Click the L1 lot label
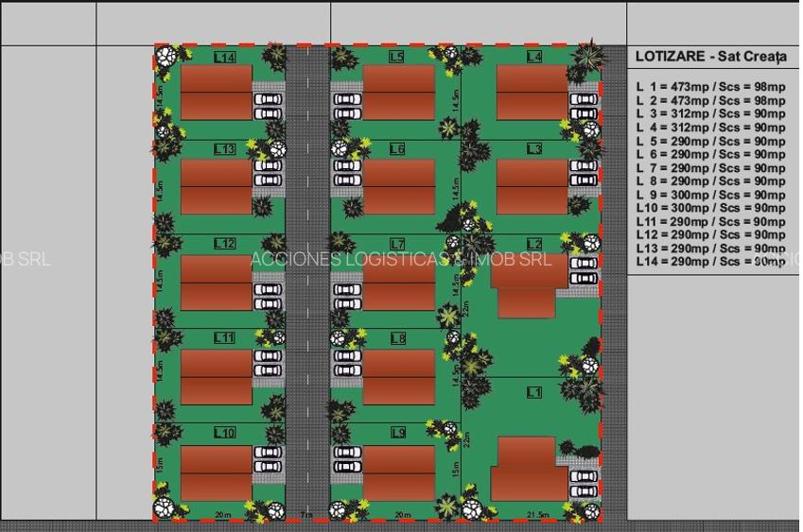Viewport: 803px width, 532px height. (x=534, y=392)
